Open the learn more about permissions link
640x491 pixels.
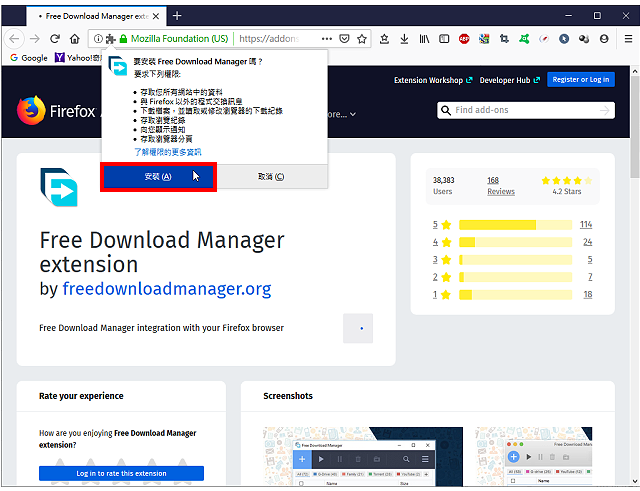click(168, 152)
